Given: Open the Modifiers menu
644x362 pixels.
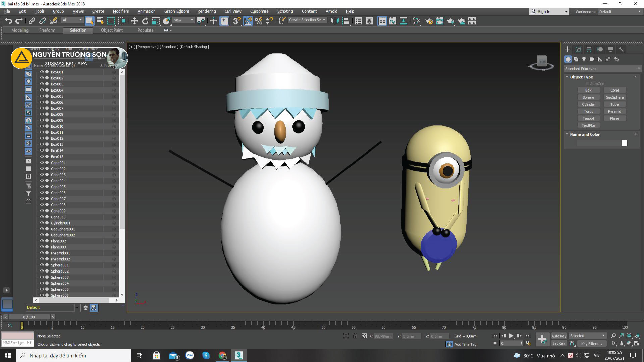Looking at the screenshot, I should point(121,11).
